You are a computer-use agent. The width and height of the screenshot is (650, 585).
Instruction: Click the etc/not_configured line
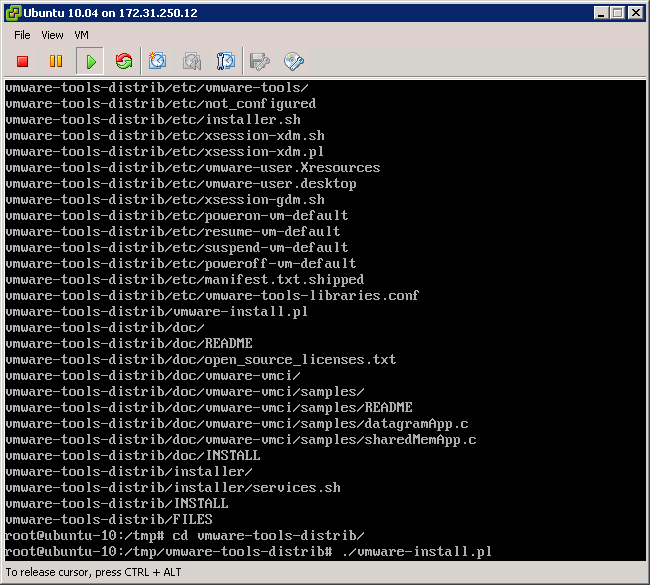point(160,103)
